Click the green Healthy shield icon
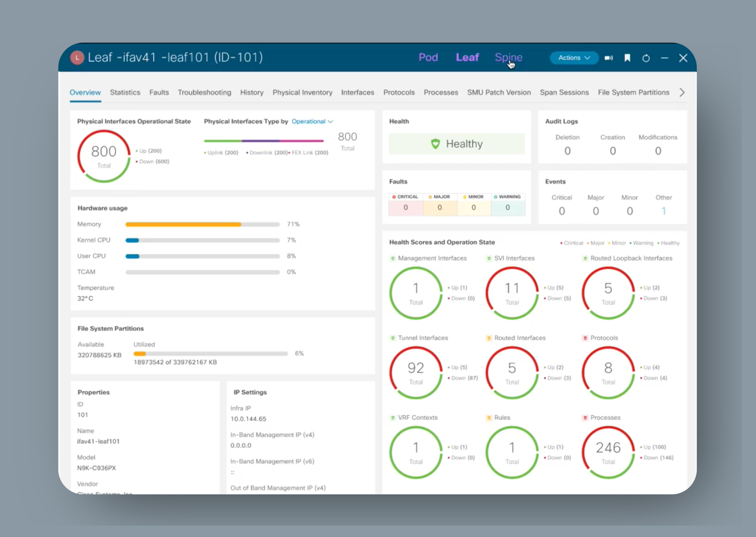The width and height of the screenshot is (756, 537). pyautogui.click(x=435, y=144)
